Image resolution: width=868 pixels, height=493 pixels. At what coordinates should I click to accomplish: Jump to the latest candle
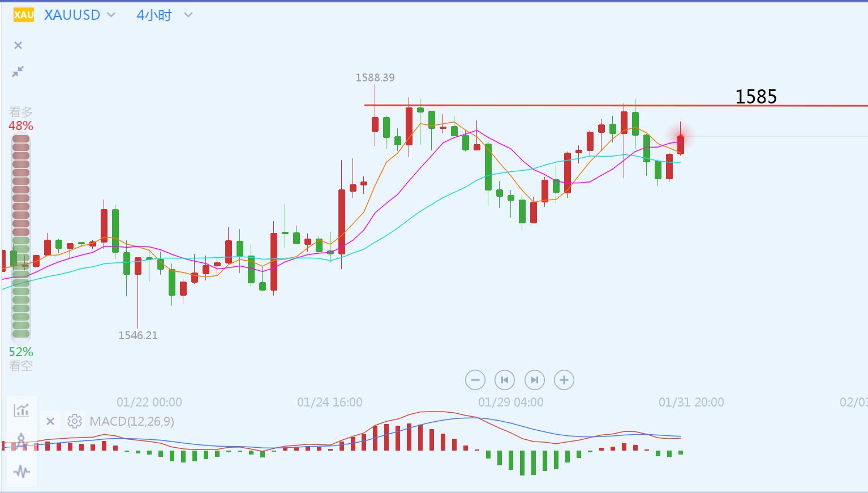click(535, 380)
